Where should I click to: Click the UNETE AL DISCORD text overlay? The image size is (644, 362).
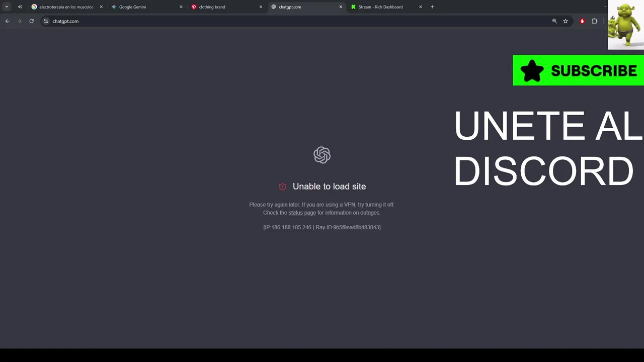(x=548, y=149)
